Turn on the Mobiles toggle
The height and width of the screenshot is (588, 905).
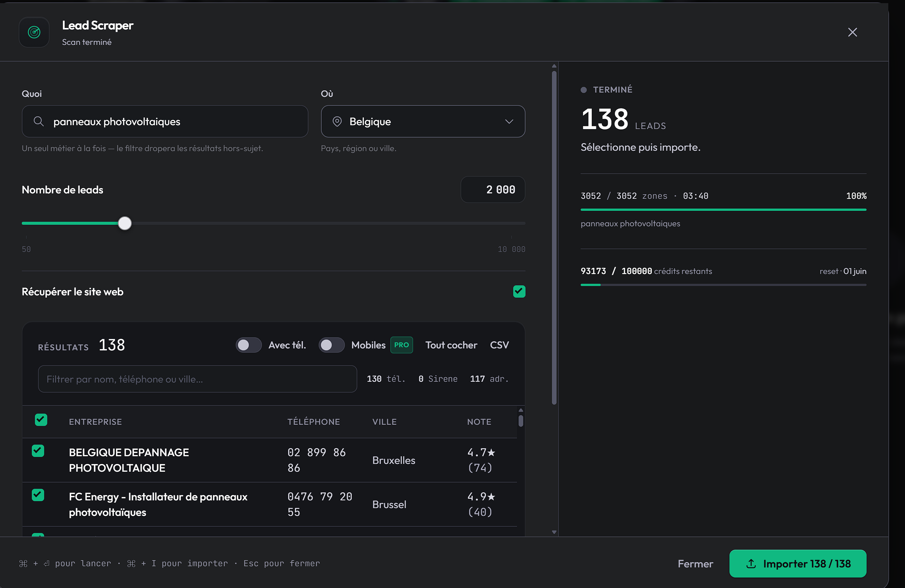click(332, 345)
